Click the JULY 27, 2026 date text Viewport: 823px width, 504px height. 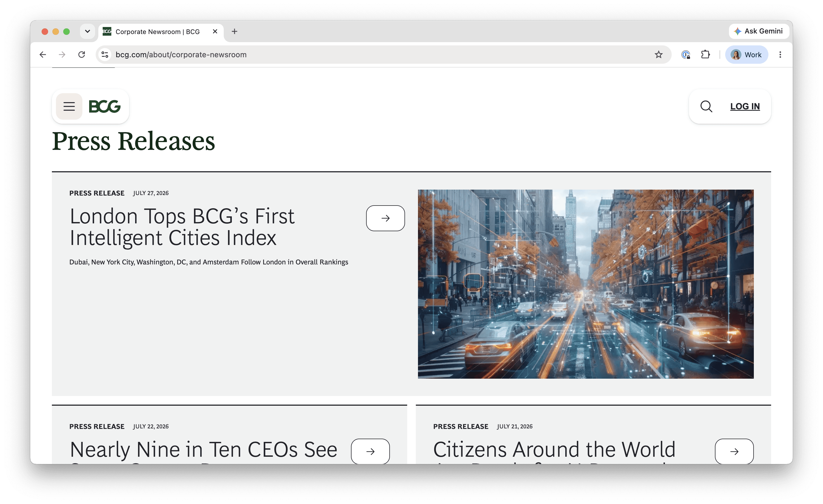pos(151,193)
